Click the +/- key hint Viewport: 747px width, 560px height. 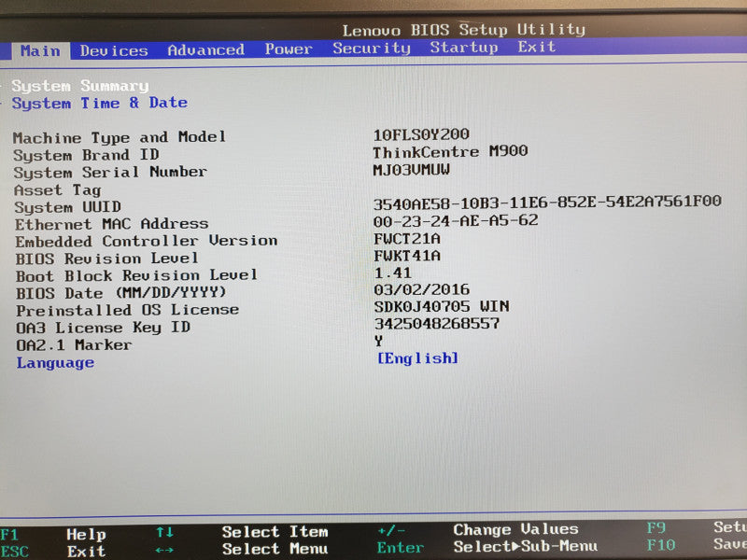pos(391,530)
